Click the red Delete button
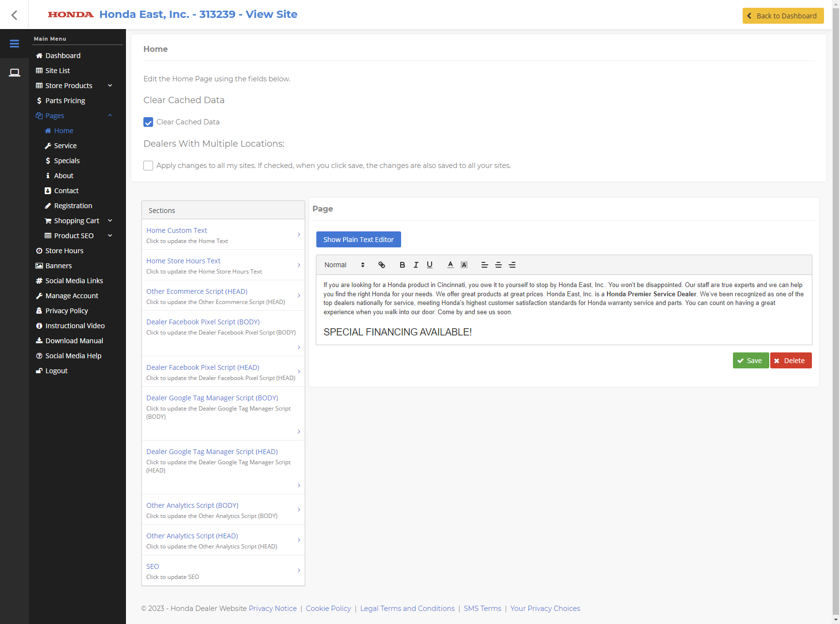Viewport: 840px width, 624px height. click(x=791, y=361)
